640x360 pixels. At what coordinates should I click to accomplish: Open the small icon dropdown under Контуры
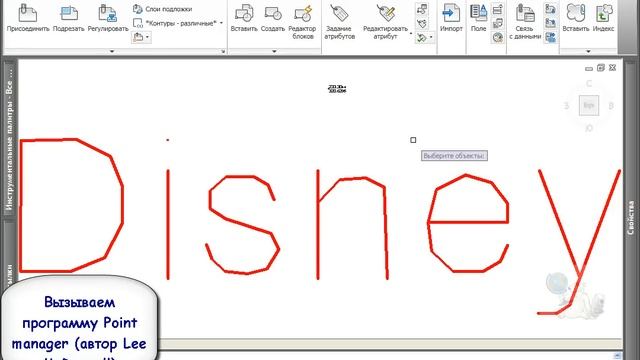pos(141,38)
